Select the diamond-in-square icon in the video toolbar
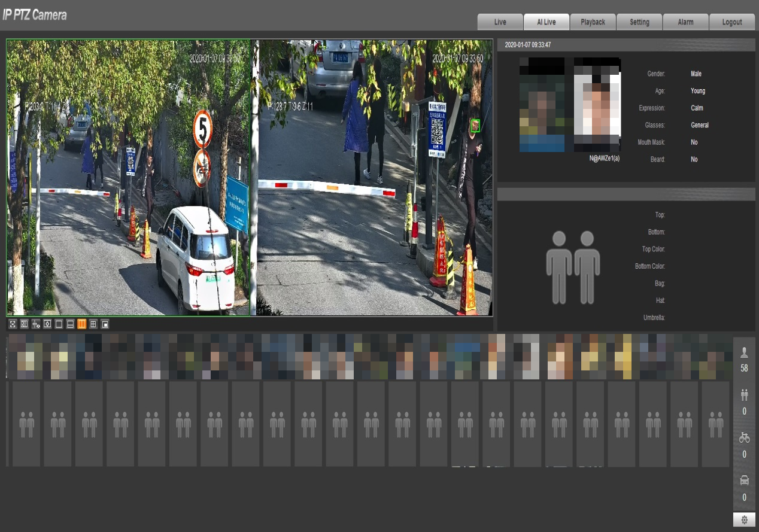This screenshot has height=532, width=759. pyautogui.click(x=47, y=324)
